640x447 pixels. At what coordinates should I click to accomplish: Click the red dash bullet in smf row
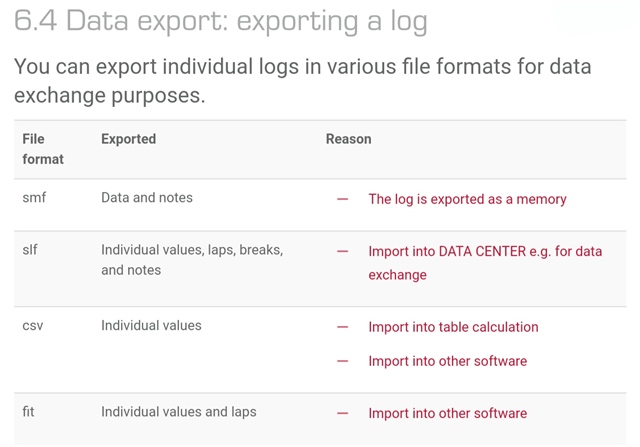point(342,199)
